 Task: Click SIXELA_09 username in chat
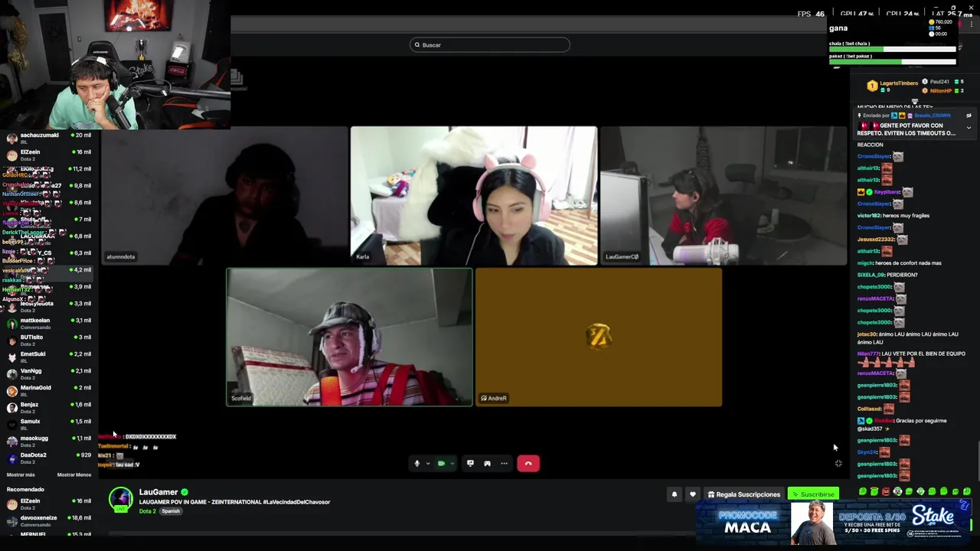click(x=871, y=275)
